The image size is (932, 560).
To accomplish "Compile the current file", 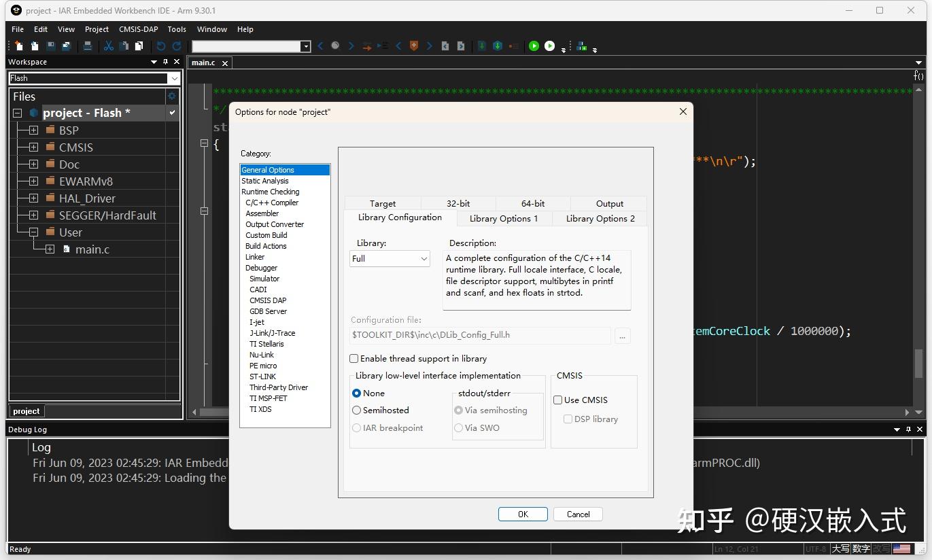I will [482, 46].
